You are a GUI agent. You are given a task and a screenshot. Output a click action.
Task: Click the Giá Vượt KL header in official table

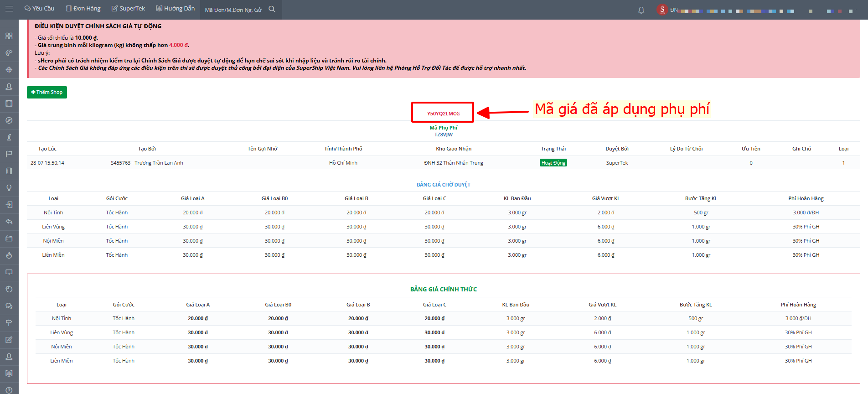pyautogui.click(x=602, y=305)
